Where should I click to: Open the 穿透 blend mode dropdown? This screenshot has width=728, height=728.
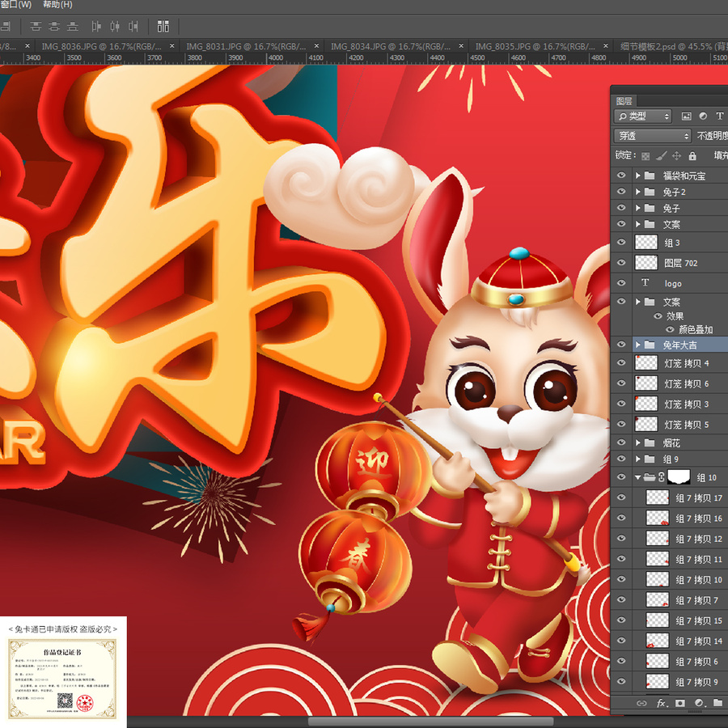pos(653,136)
